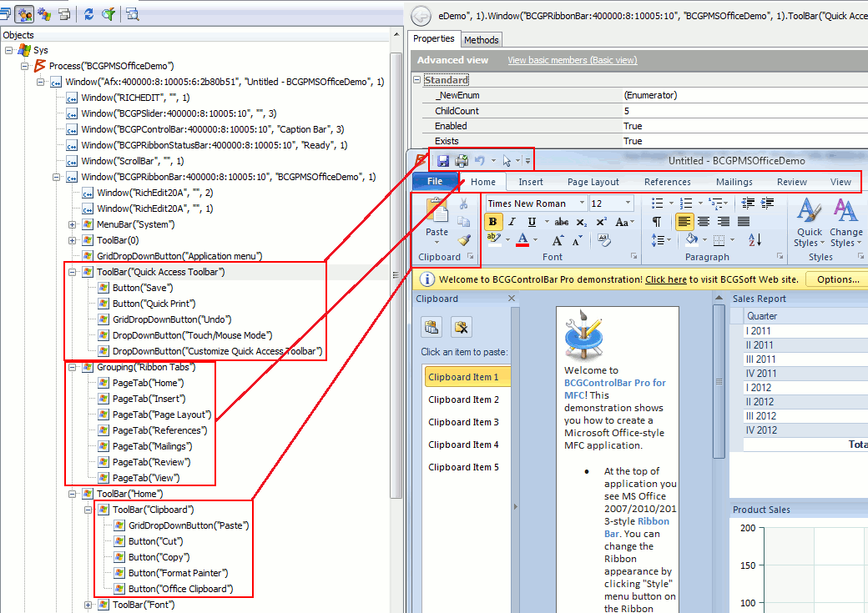Open the Times New Roman font dropdown
The height and width of the screenshot is (613, 868).
pyautogui.click(x=582, y=203)
